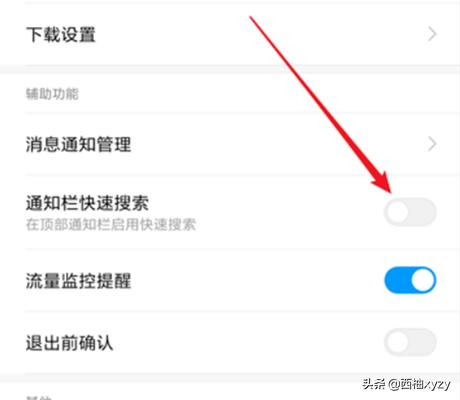Screen dimensions: 460x400
Task: Tap the blue track of 流量监控提醒 switch
Action: [397, 280]
